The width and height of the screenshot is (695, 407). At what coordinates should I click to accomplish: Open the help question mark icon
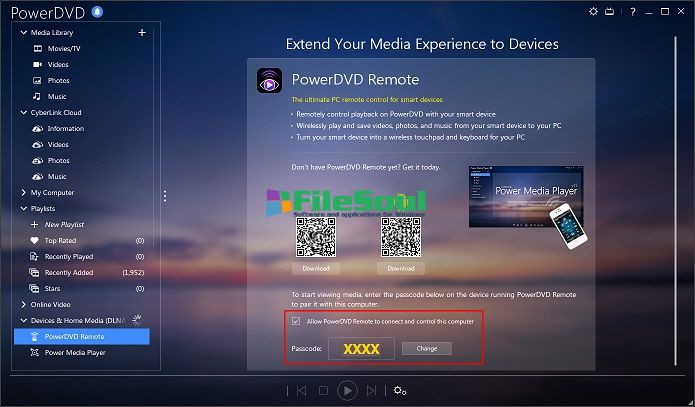[x=632, y=11]
